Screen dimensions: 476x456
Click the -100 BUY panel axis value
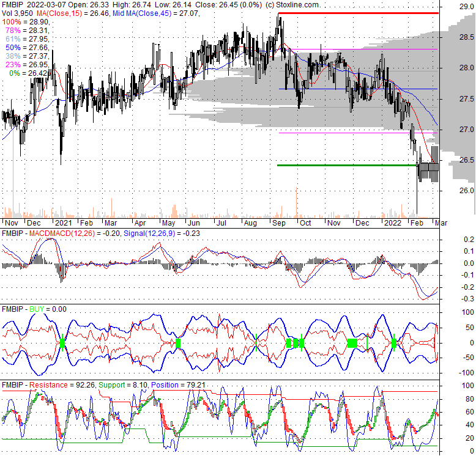(467, 373)
